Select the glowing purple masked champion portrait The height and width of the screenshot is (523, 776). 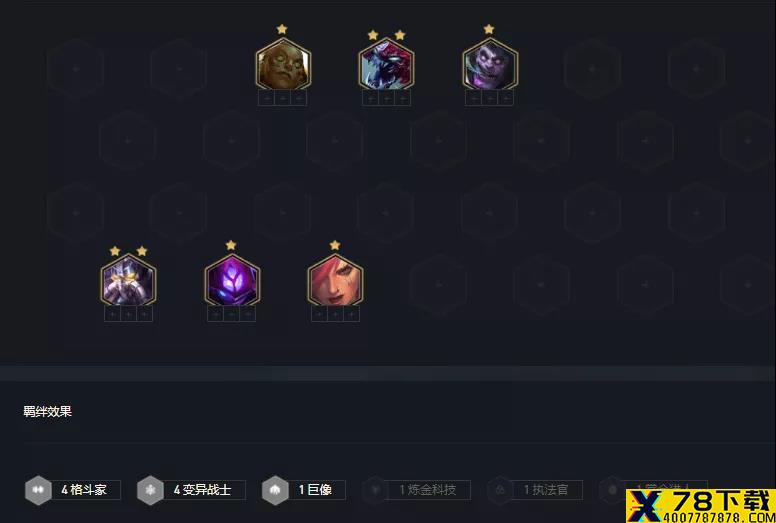click(232, 281)
